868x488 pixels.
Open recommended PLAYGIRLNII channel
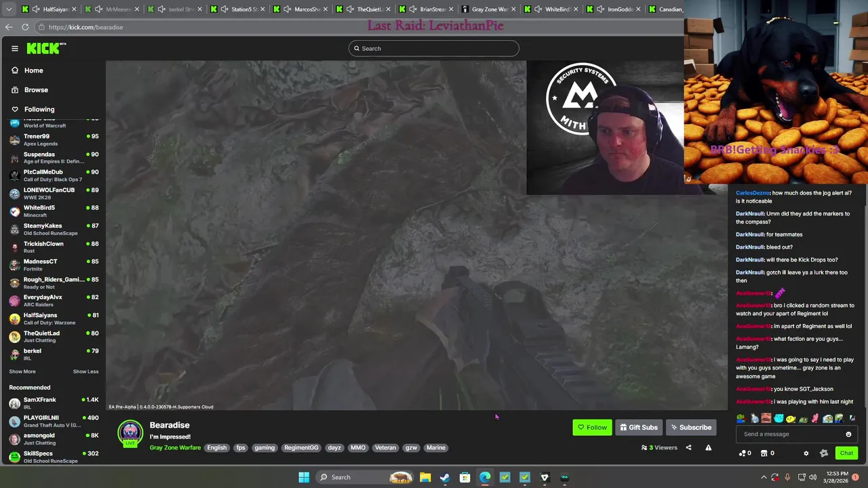[54, 421]
